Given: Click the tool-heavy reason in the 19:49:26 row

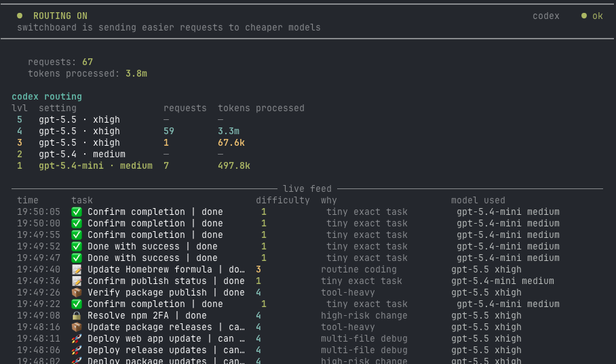Looking at the screenshot, I should click(x=347, y=293).
